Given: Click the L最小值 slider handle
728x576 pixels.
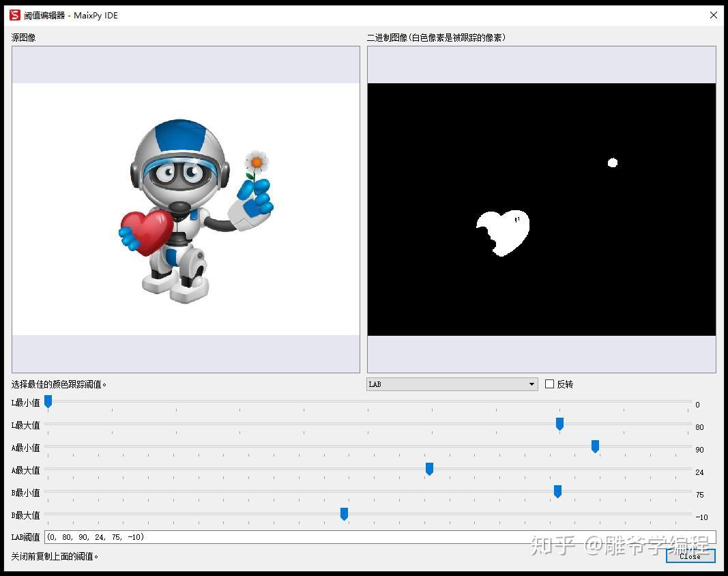Looking at the screenshot, I should click(x=48, y=402).
